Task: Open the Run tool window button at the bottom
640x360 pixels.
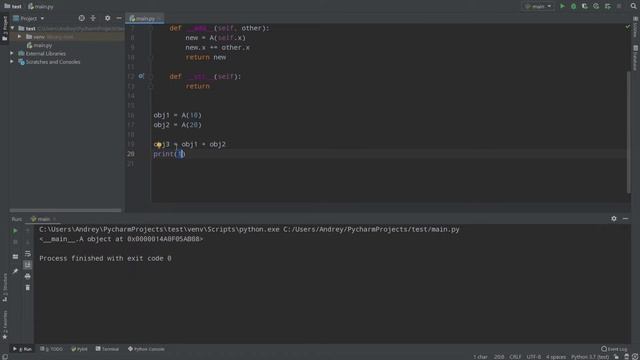Action: tap(22, 349)
